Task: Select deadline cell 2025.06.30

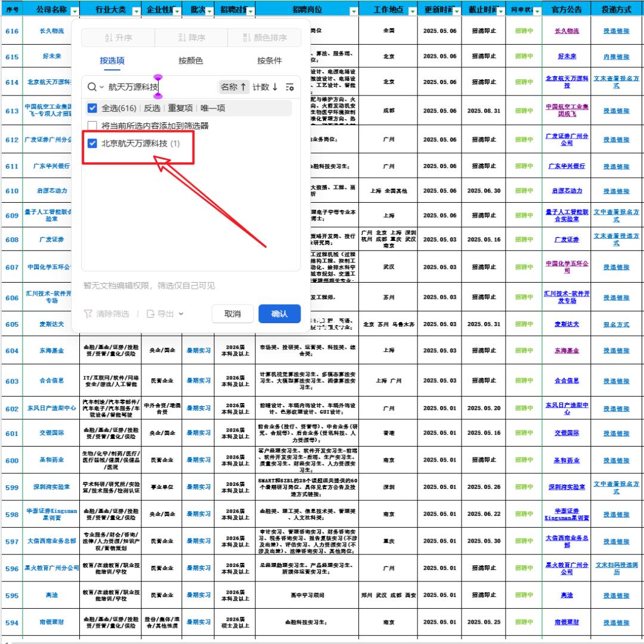Action: point(484,191)
